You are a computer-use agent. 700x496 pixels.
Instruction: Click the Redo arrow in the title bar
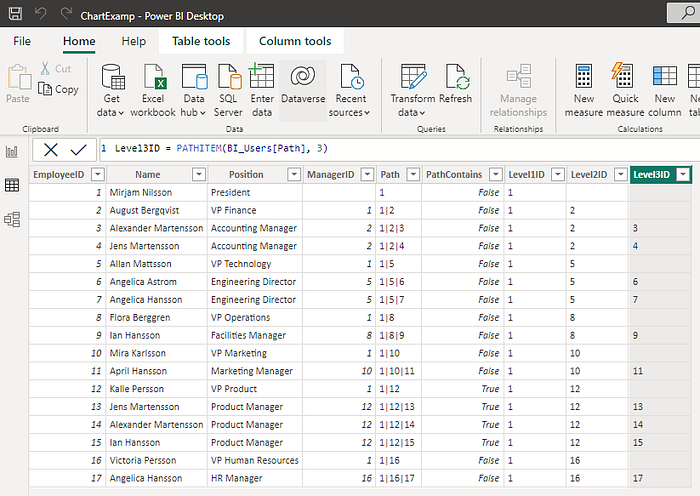66,13
